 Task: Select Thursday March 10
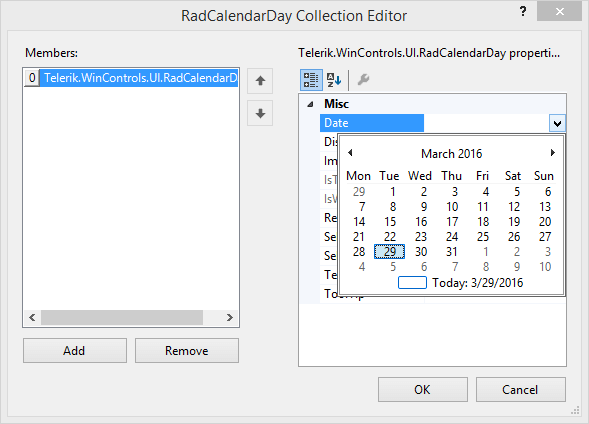pyautogui.click(x=452, y=207)
